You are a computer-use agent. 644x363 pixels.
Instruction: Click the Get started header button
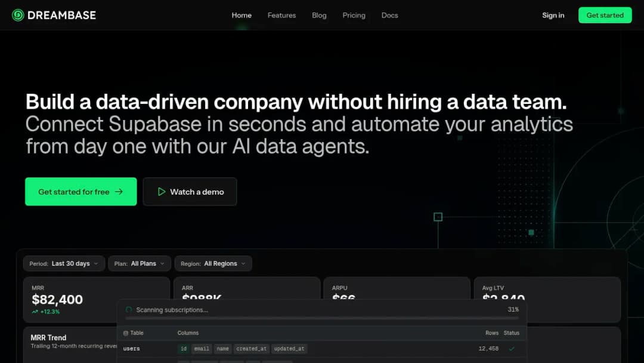coord(605,15)
